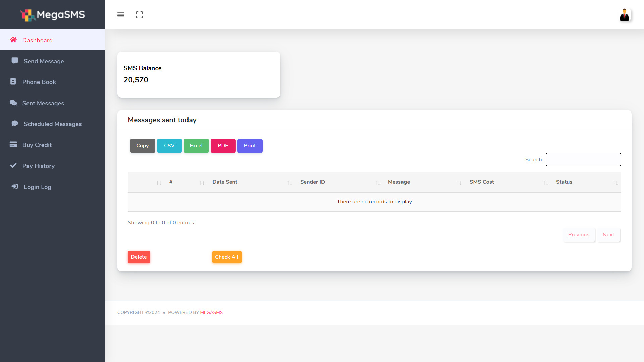This screenshot has width=644, height=362.
Task: Open Pay History menu item
Action: pos(38,166)
